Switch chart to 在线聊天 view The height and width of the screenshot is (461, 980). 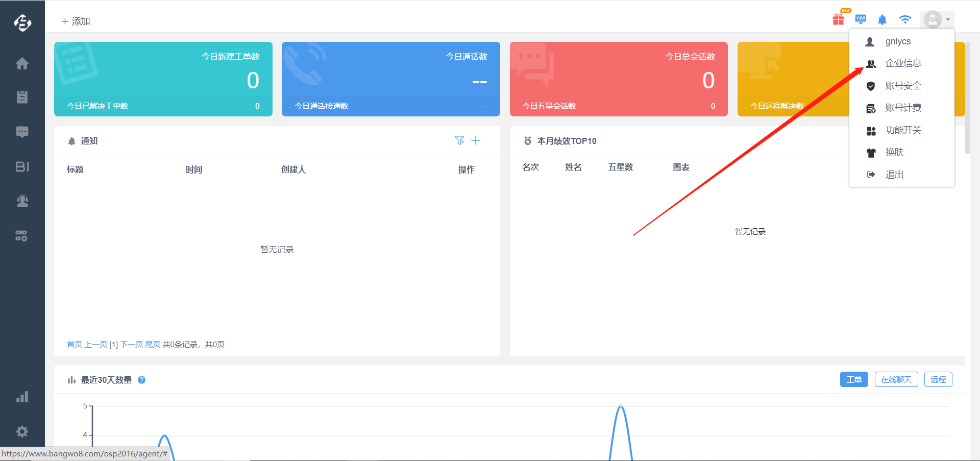click(896, 379)
